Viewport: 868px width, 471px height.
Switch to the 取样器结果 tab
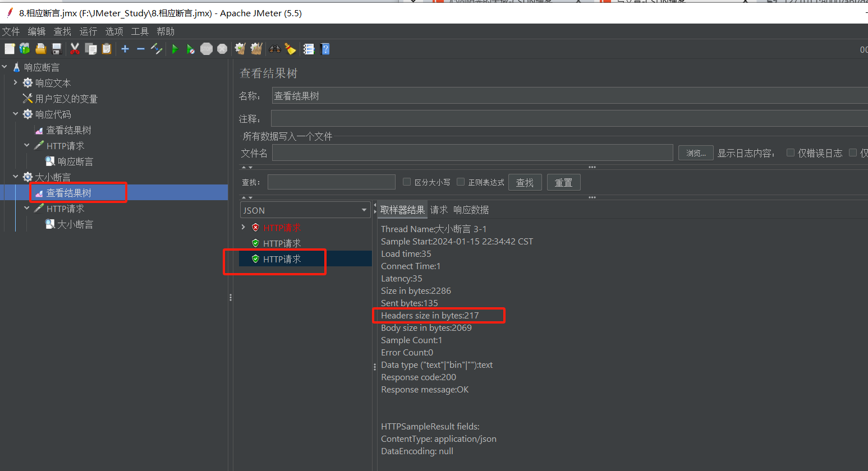point(402,210)
